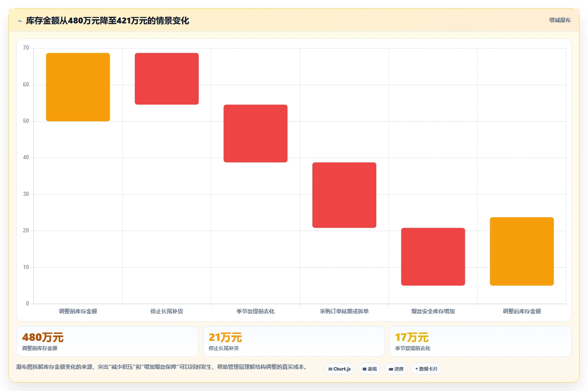Click the x-axis label 停止长尾补货
This screenshot has height=391, width=588.
click(x=167, y=311)
